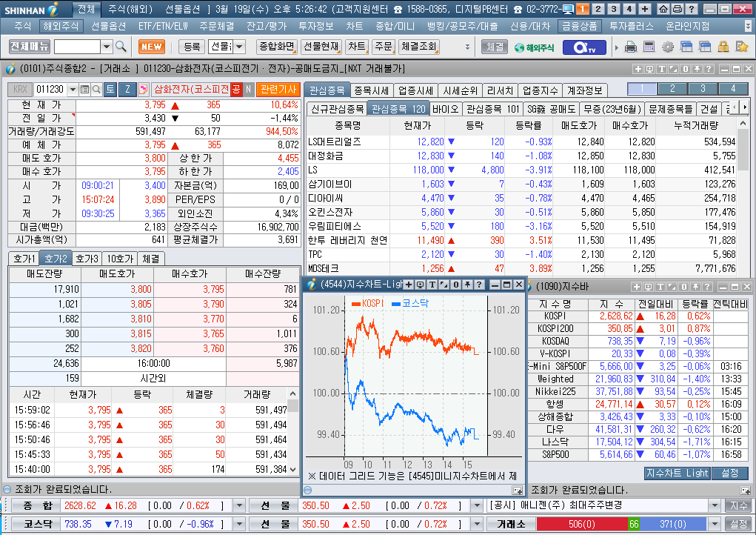Expand the 종합 index ticker dropdown
Image resolution: width=756 pixels, height=535 pixels.
(239, 505)
